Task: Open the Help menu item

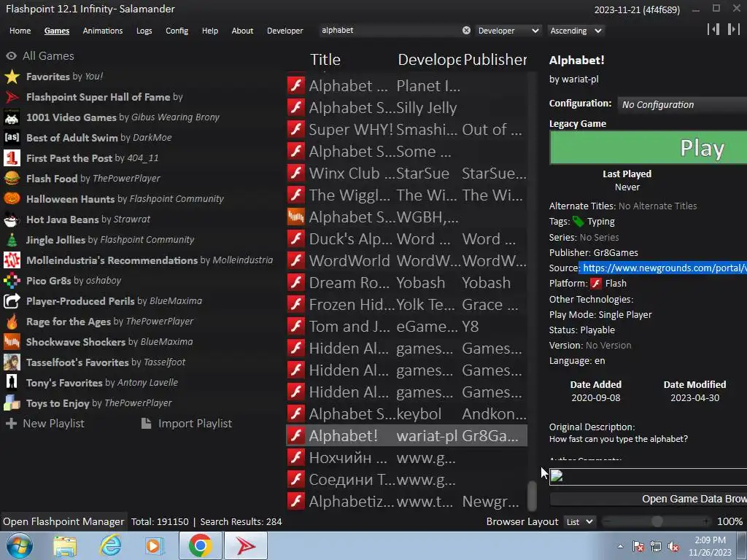Action: point(209,31)
